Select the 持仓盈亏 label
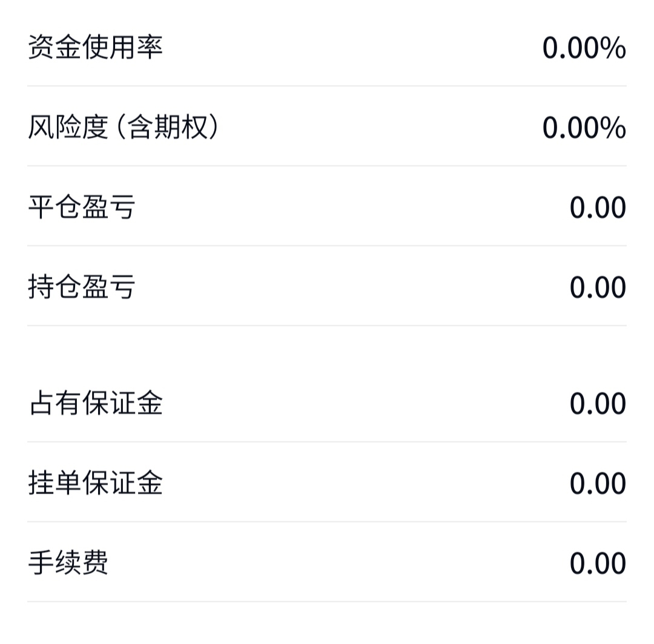Viewport: 654px width, 644px height. (81, 287)
